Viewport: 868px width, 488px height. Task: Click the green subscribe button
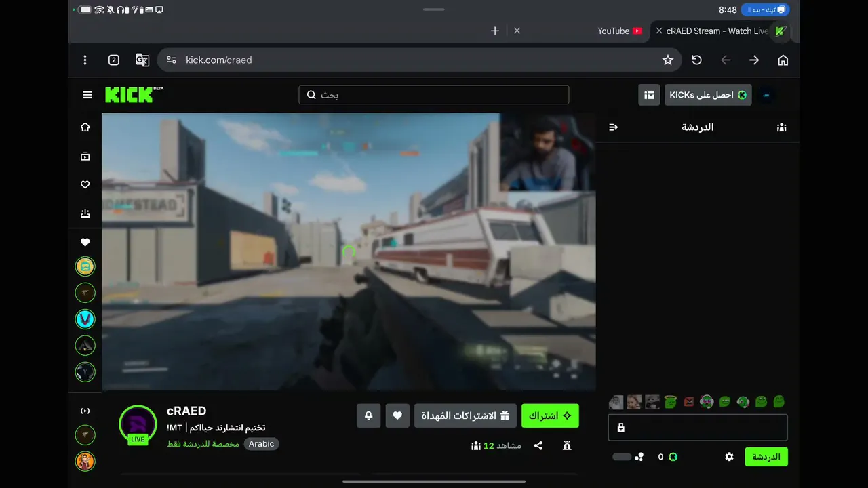[550, 415]
